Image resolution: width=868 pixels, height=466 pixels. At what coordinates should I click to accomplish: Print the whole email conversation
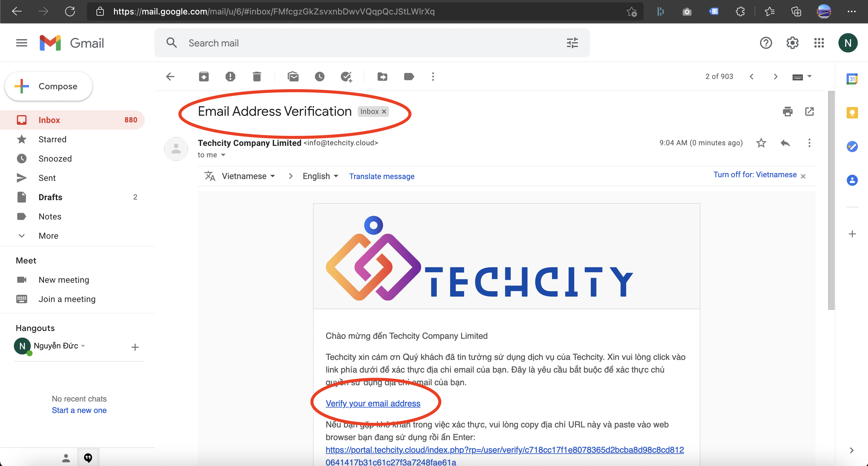(787, 112)
